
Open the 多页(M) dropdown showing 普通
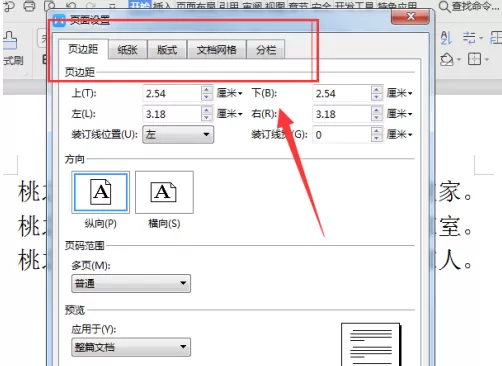point(131,283)
